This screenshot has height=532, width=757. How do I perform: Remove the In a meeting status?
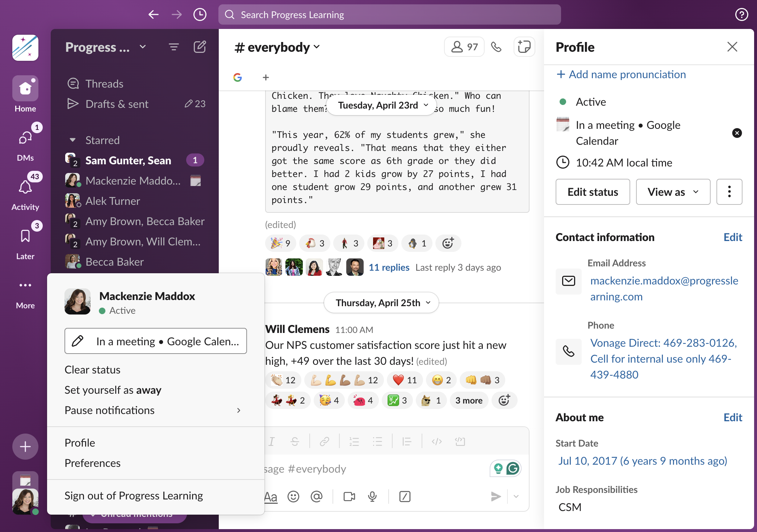tap(737, 133)
